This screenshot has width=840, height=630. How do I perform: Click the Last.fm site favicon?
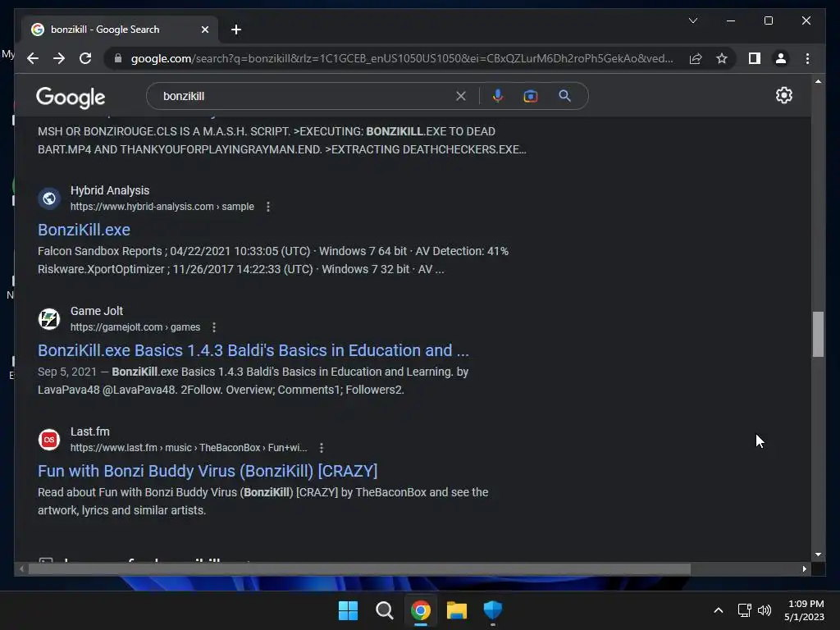(x=48, y=440)
